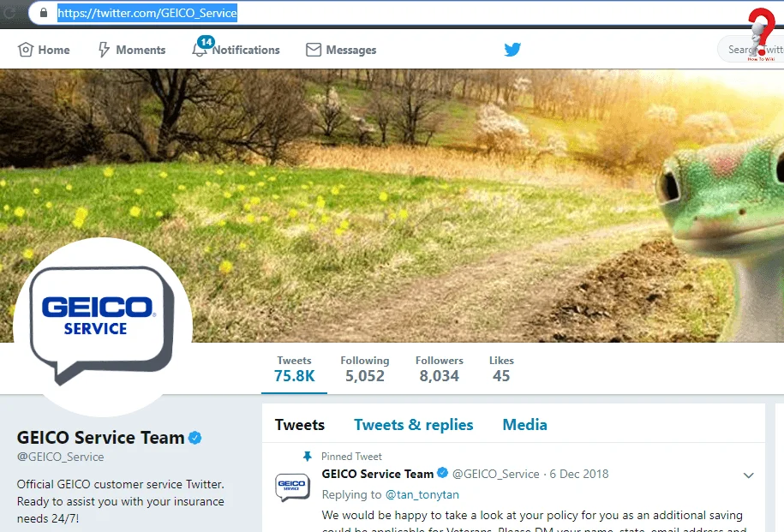Click the Messages envelope icon
Screen dimensions: 784x532
[314, 50]
